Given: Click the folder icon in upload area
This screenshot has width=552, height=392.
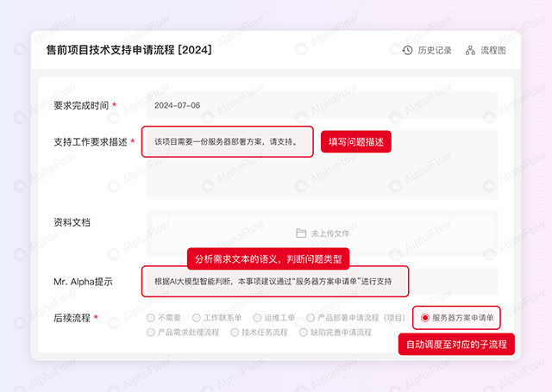Looking at the screenshot, I should (301, 233).
